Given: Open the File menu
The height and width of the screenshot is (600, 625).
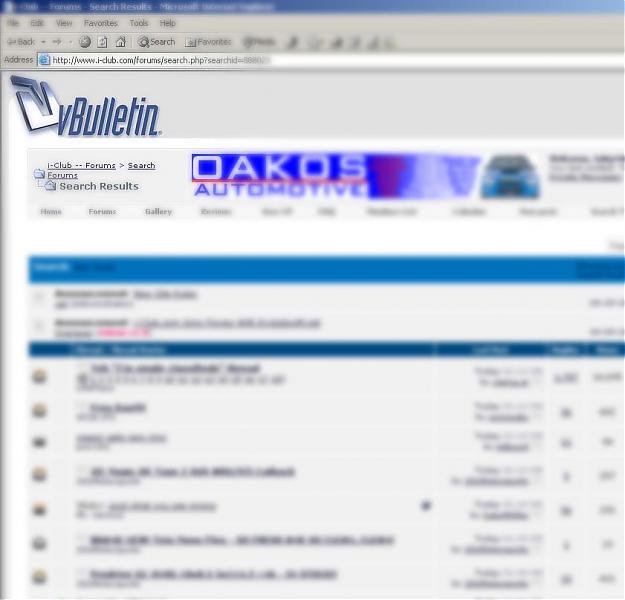Looking at the screenshot, I should coord(13,23).
